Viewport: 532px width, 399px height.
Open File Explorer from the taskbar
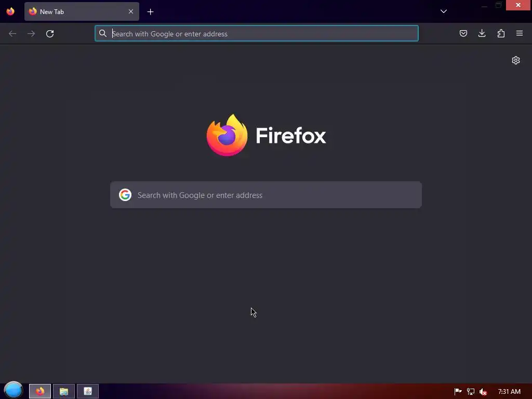coord(64,391)
